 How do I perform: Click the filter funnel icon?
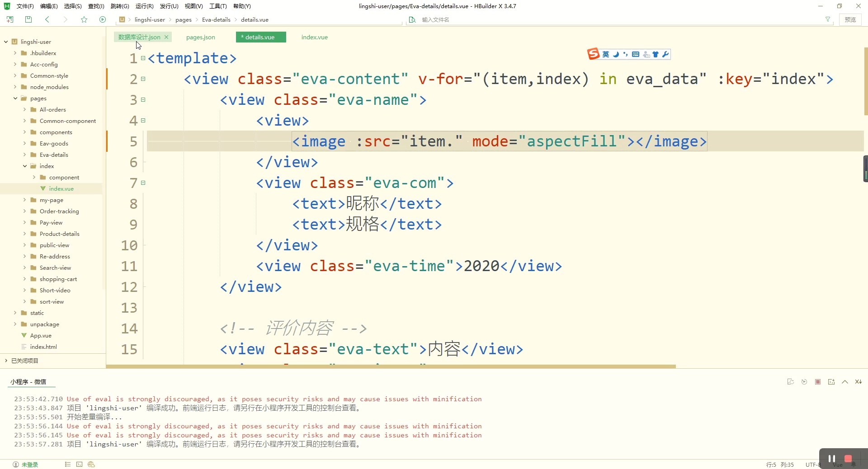pyautogui.click(x=828, y=19)
